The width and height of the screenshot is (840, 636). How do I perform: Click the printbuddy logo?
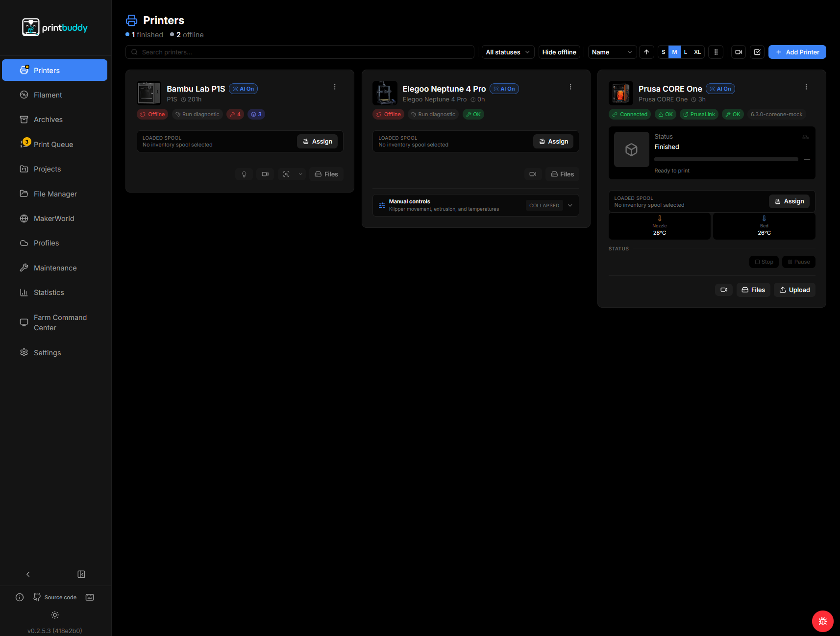click(55, 27)
